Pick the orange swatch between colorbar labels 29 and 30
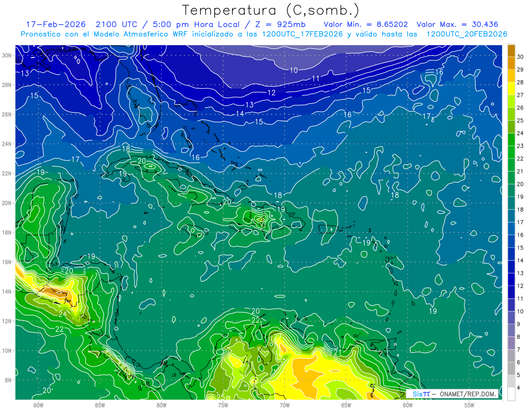The width and height of the screenshot is (532, 411). click(511, 63)
